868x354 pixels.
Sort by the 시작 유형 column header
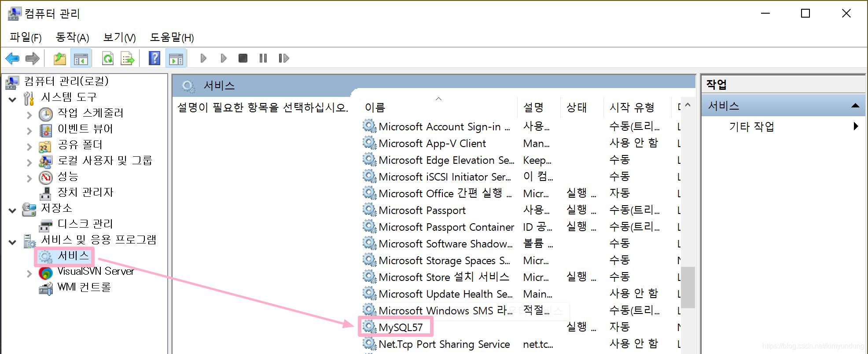pos(632,107)
